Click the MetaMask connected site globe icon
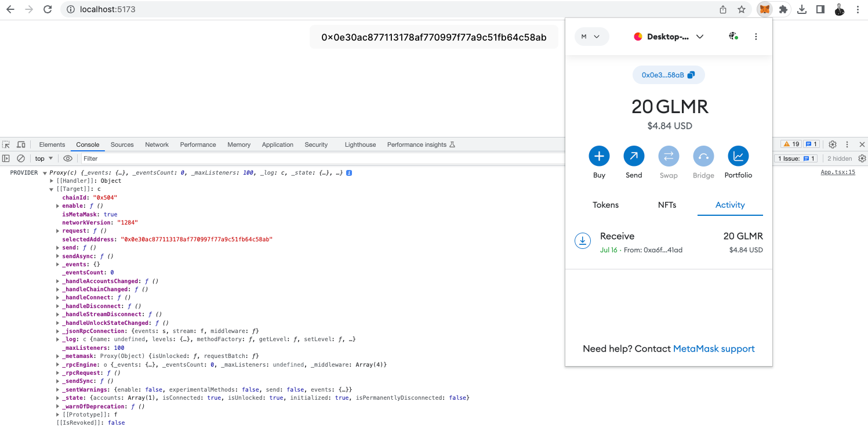 click(x=733, y=37)
